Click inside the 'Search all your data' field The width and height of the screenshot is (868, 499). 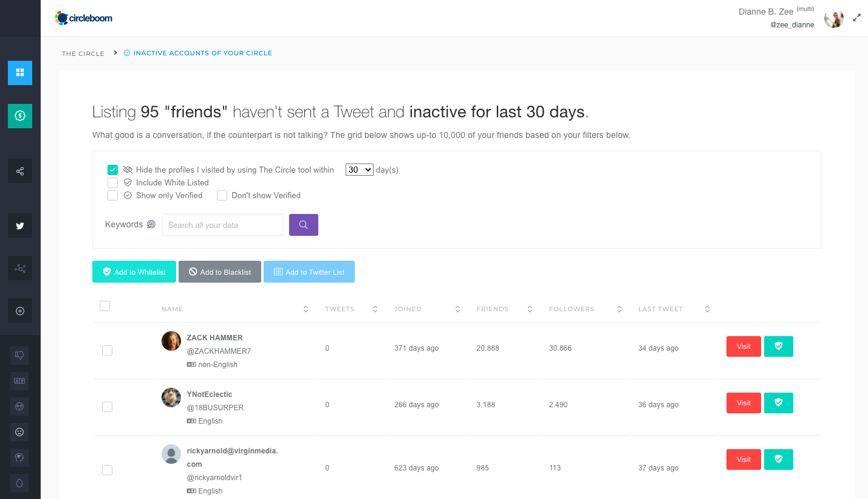click(222, 225)
